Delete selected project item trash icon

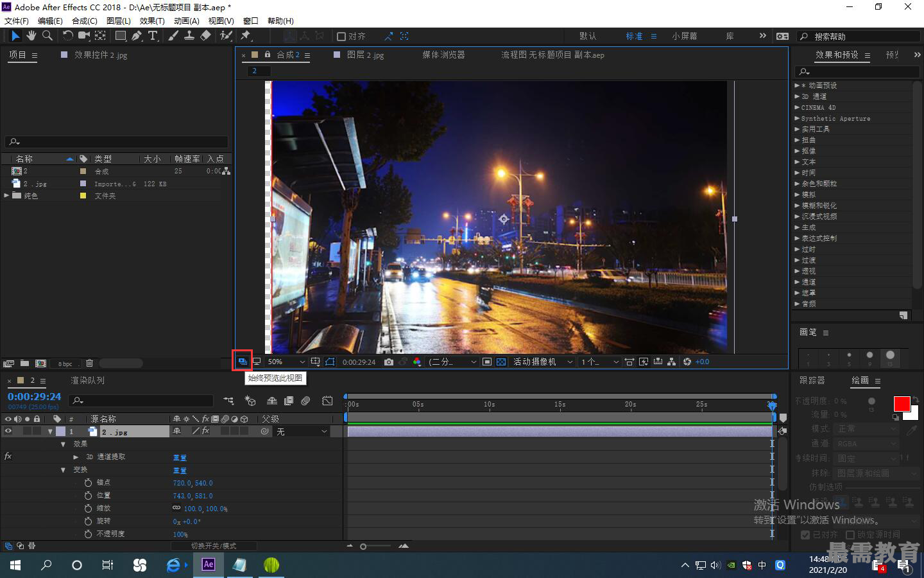[89, 363]
